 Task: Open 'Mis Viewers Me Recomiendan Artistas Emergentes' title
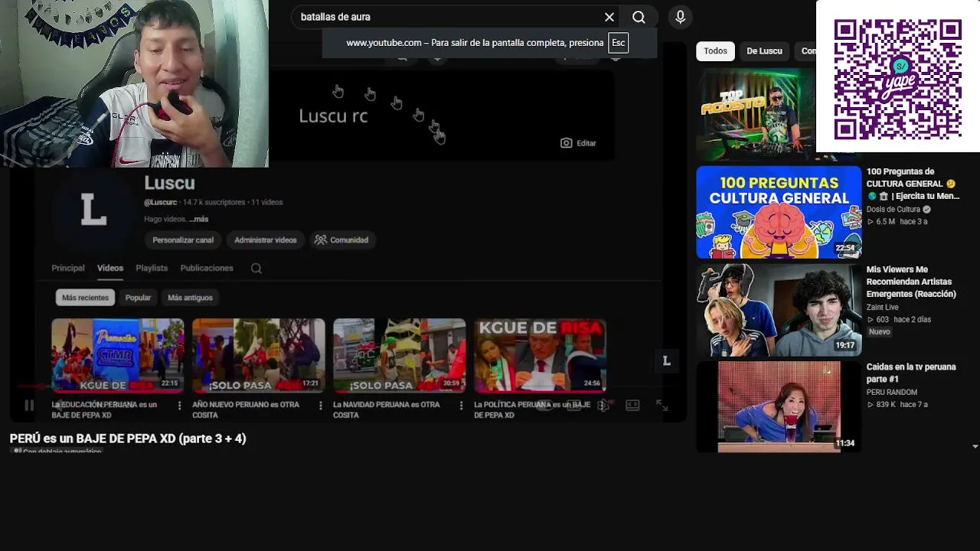pyautogui.click(x=911, y=282)
